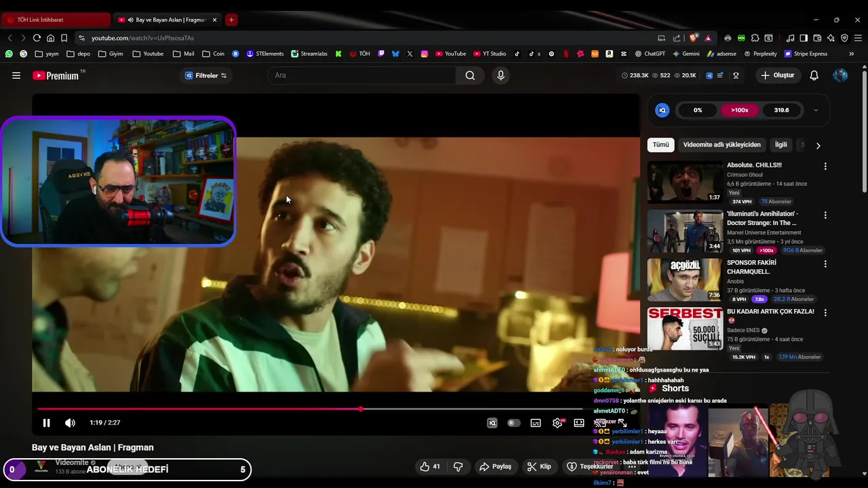The width and height of the screenshot is (868, 488).
Task: Bookmark this page with the bookmark icon
Action: [x=64, y=38]
